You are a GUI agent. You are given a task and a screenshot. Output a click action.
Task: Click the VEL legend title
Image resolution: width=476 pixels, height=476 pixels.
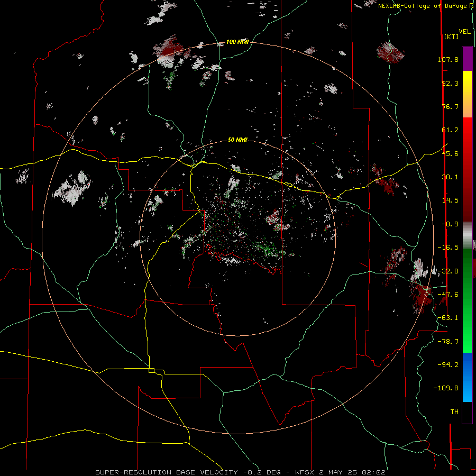464,31
